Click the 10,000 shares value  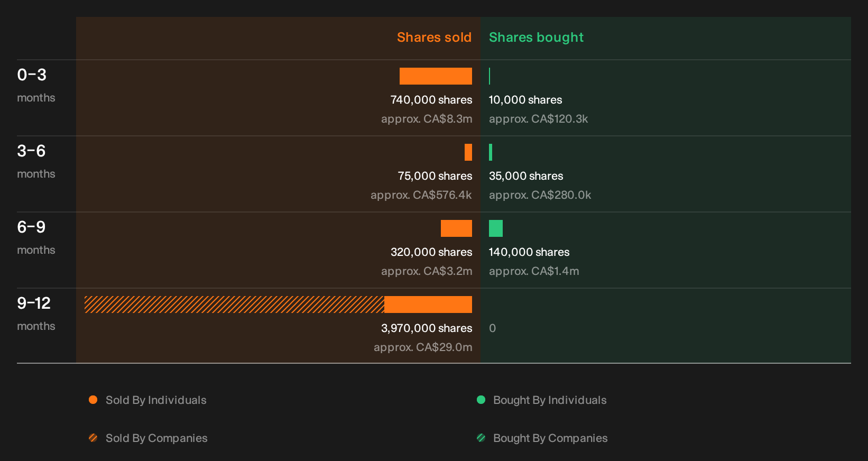[x=525, y=100]
